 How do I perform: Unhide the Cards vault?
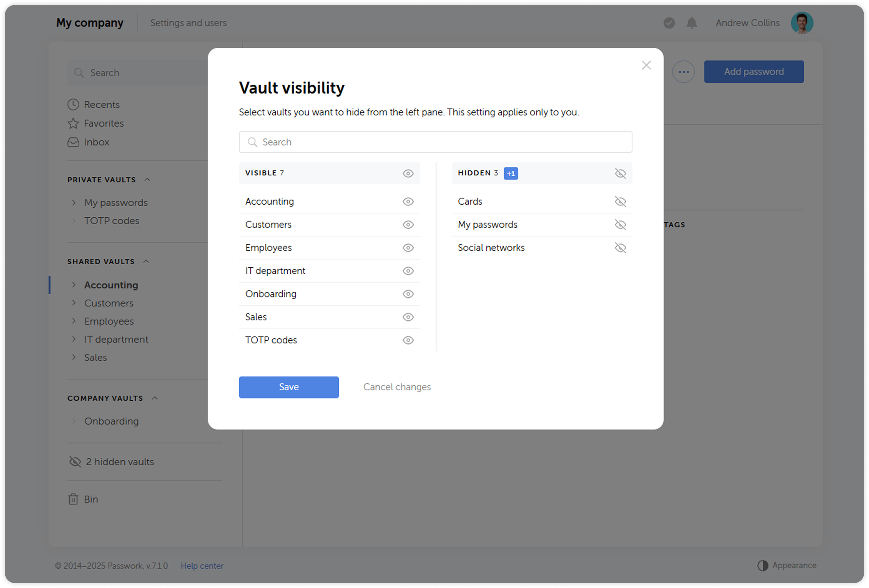[620, 201]
